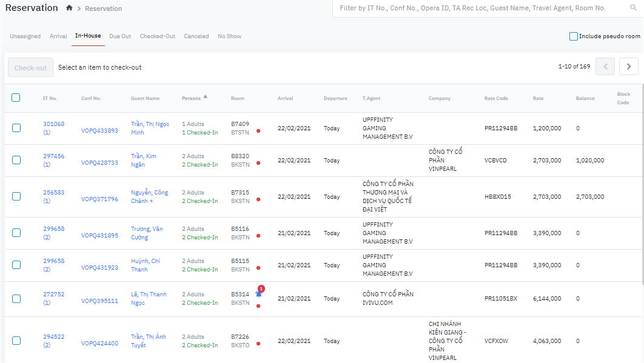644x363 pixels.
Task: Go to previous page arrow
Action: [605, 67]
